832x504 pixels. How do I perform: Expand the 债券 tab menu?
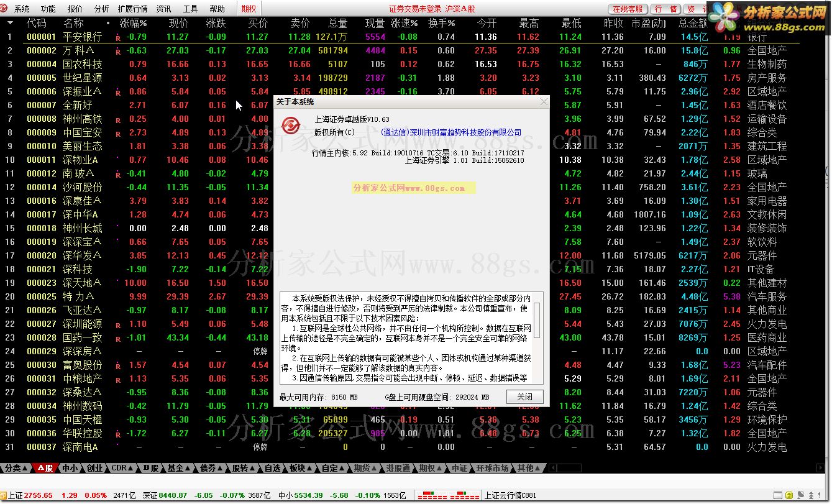(x=220, y=468)
